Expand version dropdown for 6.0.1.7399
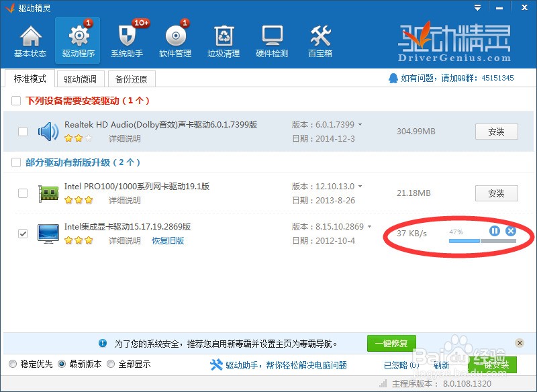The width and height of the screenshot is (537, 392). click(360, 125)
